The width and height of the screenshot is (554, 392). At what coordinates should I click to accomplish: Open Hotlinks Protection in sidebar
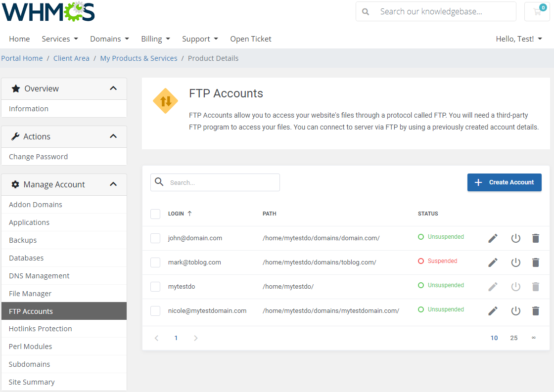pyautogui.click(x=64, y=329)
